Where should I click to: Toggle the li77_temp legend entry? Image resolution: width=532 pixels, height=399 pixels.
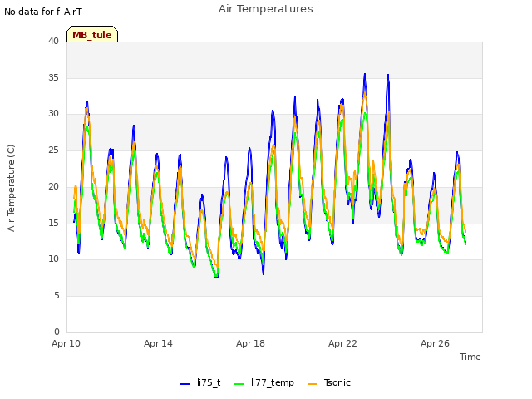click(x=264, y=382)
